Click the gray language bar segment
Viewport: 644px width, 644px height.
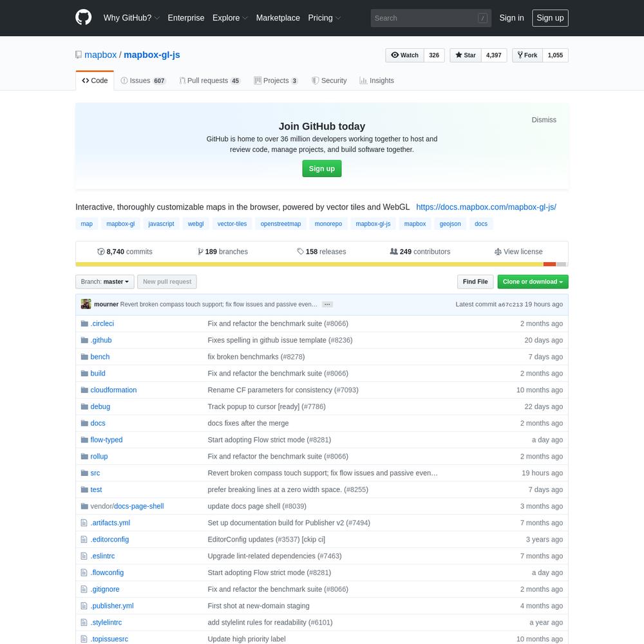pos(562,264)
